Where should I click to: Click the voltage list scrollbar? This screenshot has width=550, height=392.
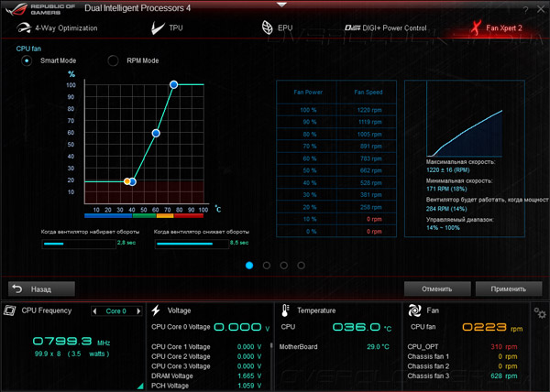pyautogui.click(x=270, y=345)
